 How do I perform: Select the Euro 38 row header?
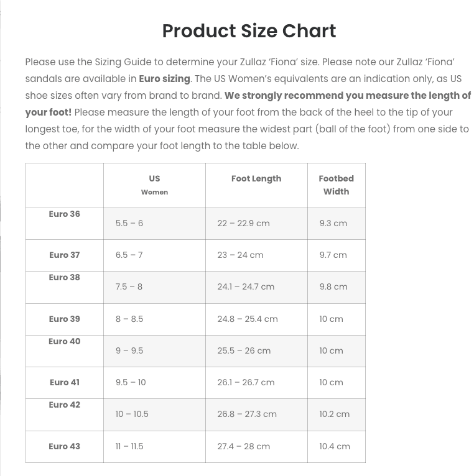pyautogui.click(x=65, y=278)
